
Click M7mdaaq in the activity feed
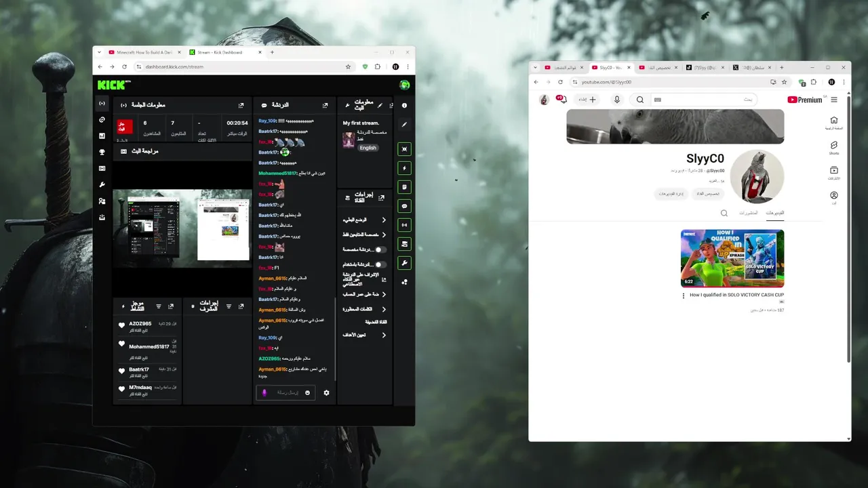pos(140,388)
